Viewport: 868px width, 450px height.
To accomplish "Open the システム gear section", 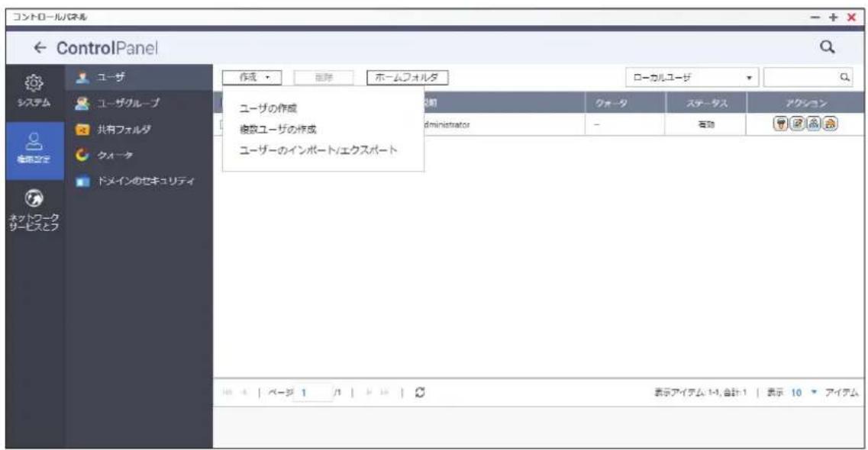I will tap(34, 90).
